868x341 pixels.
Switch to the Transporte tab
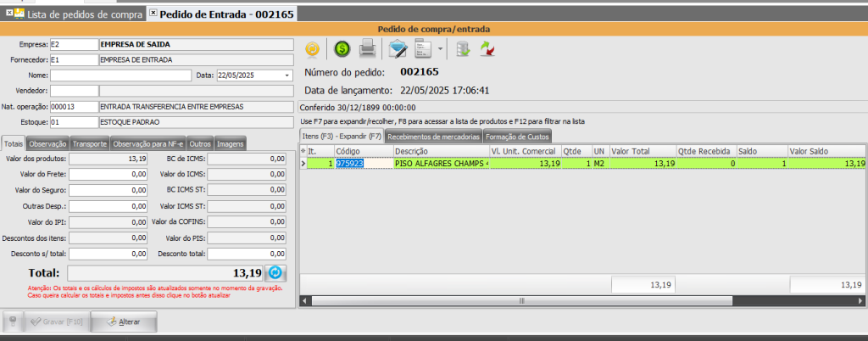(89, 144)
